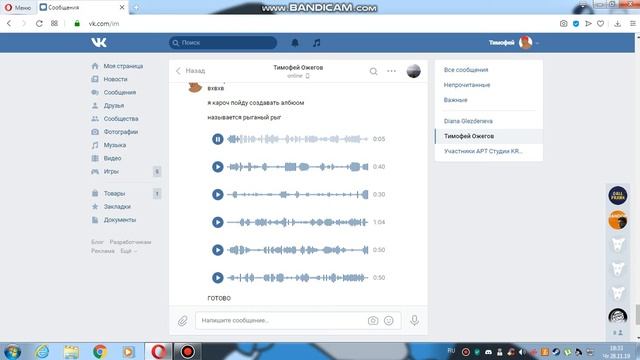Click the attach paperclip icon
Image resolution: width=640 pixels, height=360 pixels.
point(182,321)
